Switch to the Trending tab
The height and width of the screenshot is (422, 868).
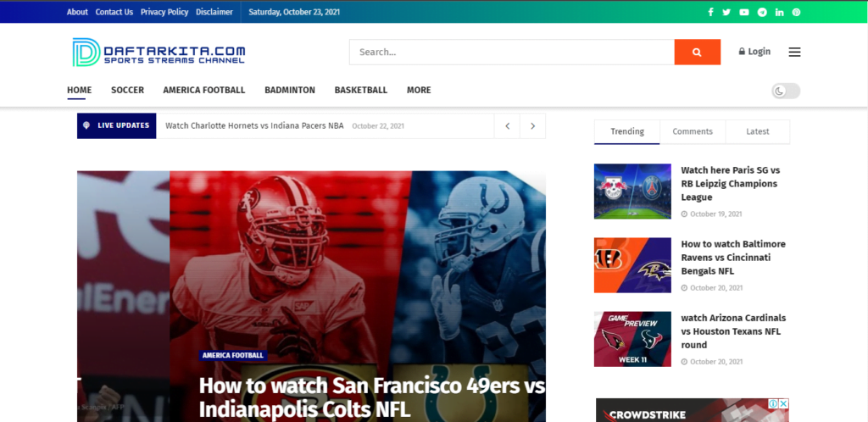pos(626,131)
